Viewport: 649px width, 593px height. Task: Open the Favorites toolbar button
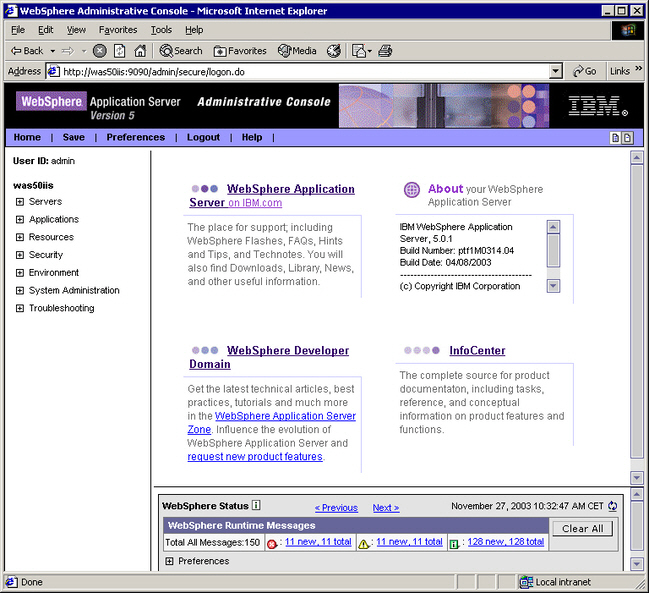click(x=240, y=51)
